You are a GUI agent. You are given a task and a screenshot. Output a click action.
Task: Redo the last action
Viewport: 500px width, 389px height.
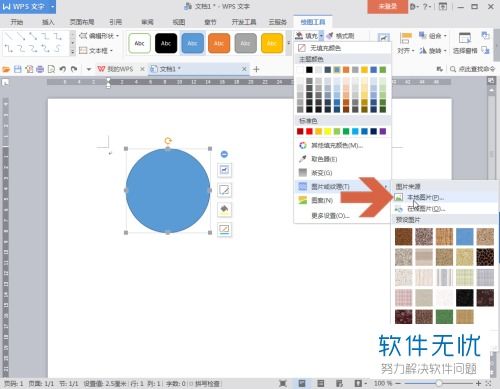(74, 69)
